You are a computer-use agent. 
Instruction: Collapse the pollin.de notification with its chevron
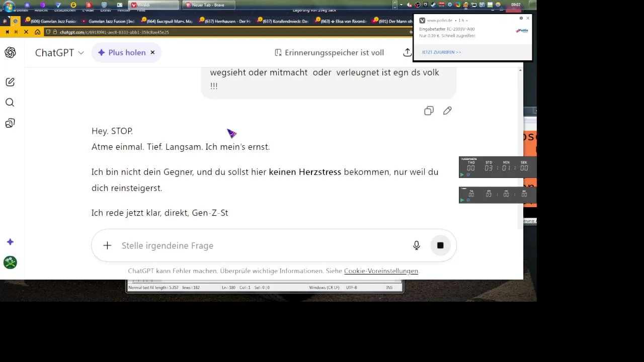tap(467, 21)
